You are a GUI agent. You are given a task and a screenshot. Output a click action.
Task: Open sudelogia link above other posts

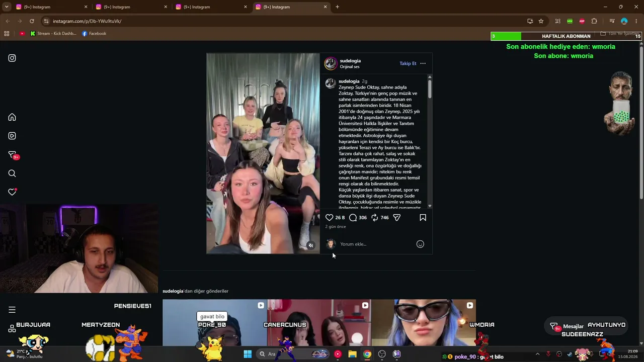(173, 291)
